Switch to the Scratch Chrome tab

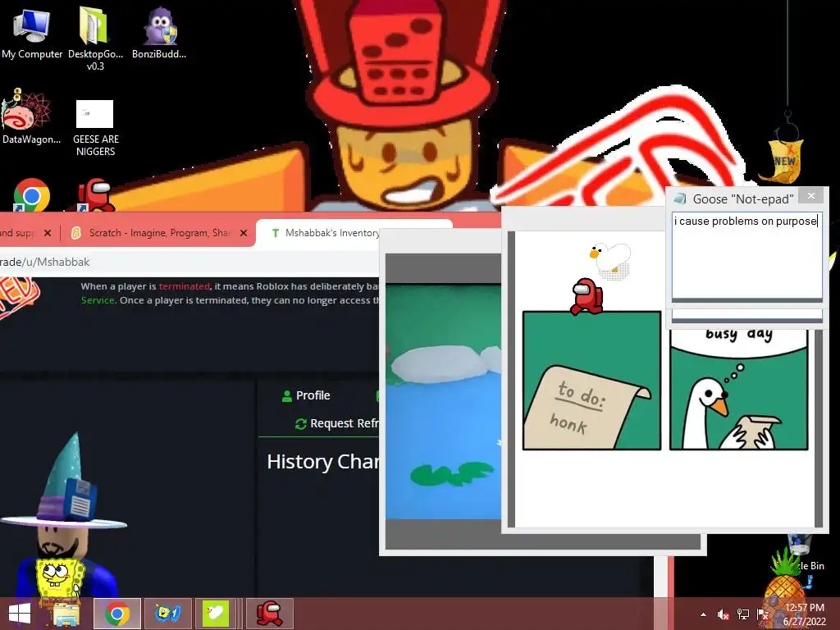pyautogui.click(x=159, y=233)
